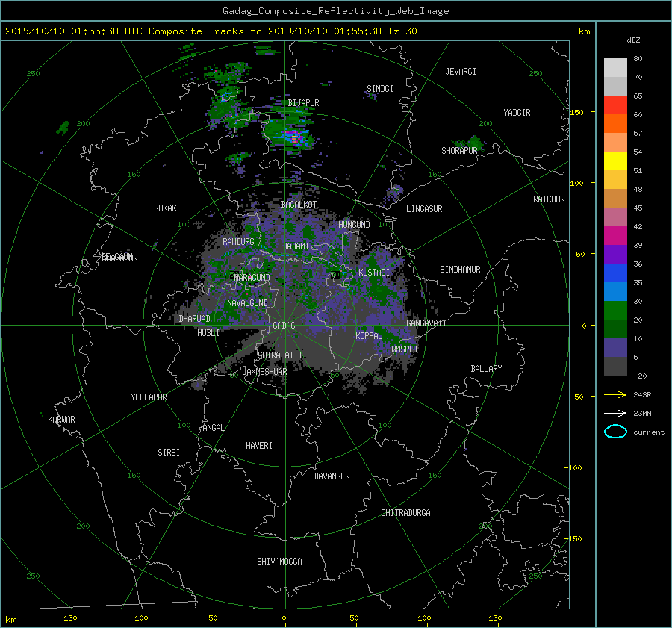Click the HOSPET city label
The image size is (672, 628).
405,349
